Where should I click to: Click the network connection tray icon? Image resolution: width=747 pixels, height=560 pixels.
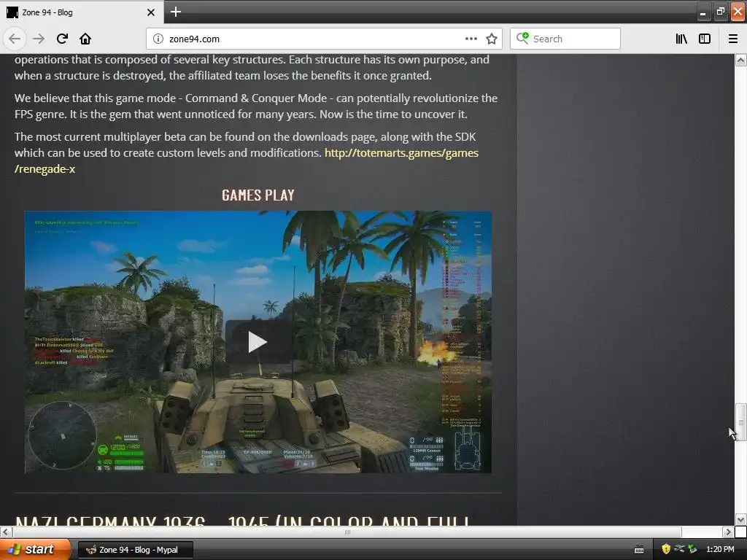(x=679, y=549)
